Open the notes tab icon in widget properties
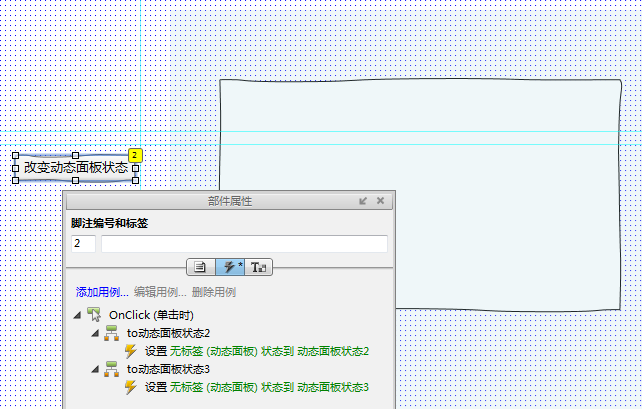 [x=201, y=267]
